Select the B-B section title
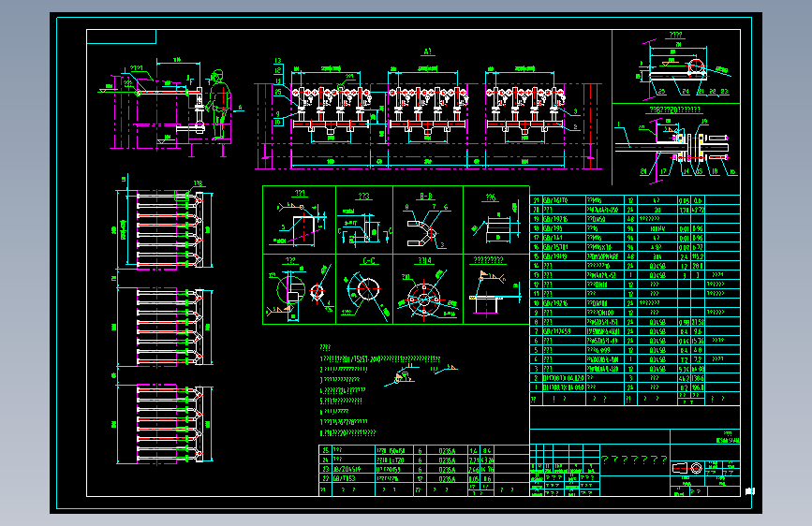Image resolution: width=812 pixels, height=526 pixels. [426, 197]
